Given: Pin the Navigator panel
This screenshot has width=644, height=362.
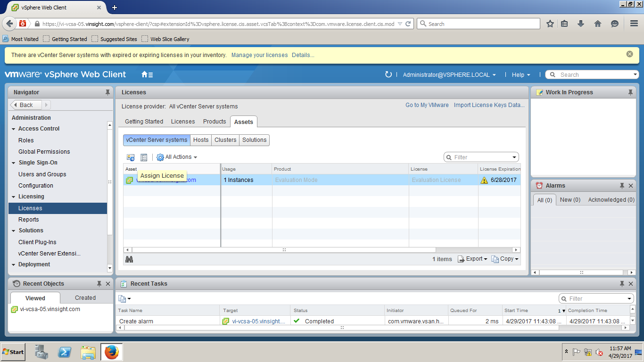Looking at the screenshot, I should tap(107, 92).
